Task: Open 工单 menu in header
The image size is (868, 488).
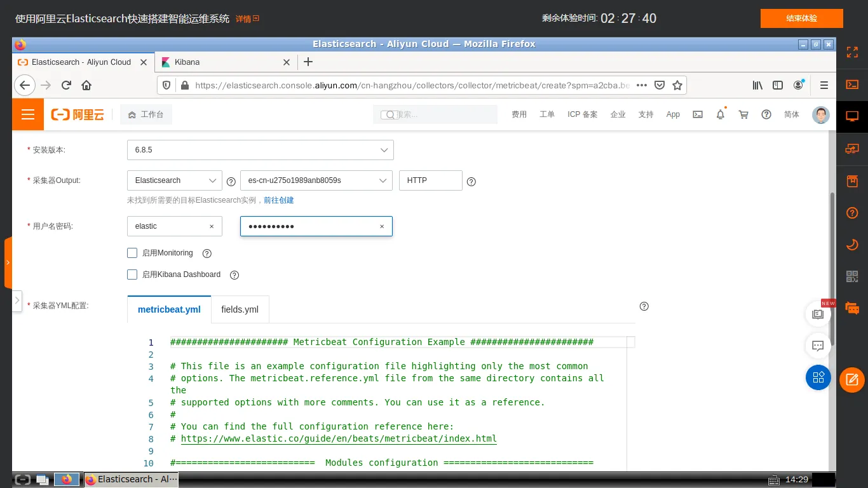Action: (547, 114)
